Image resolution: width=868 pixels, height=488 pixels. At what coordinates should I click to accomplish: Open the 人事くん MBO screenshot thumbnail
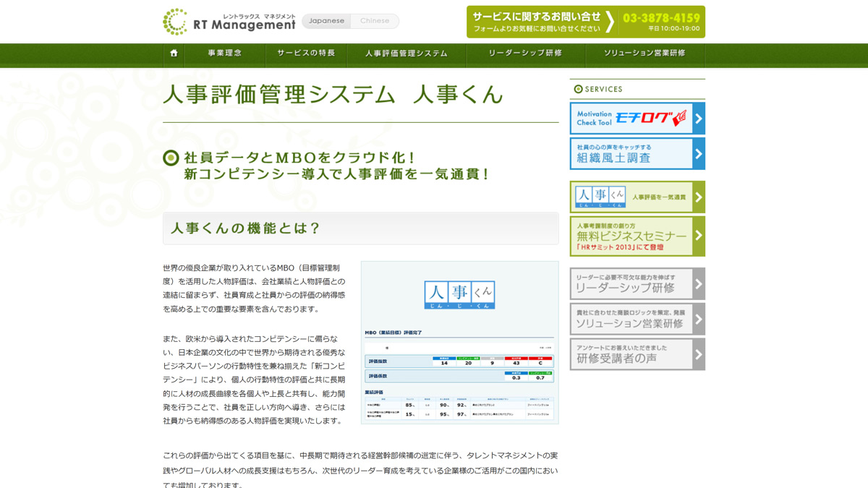click(x=459, y=342)
